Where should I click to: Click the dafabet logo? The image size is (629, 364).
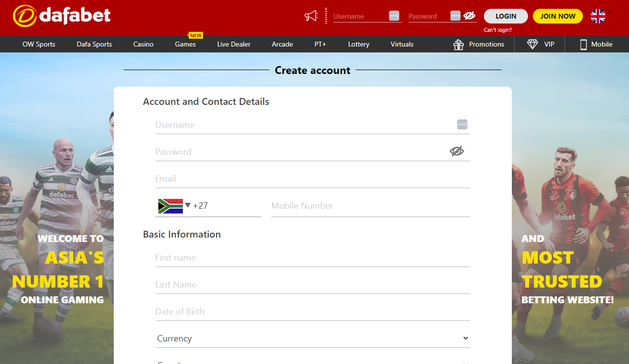tap(62, 16)
